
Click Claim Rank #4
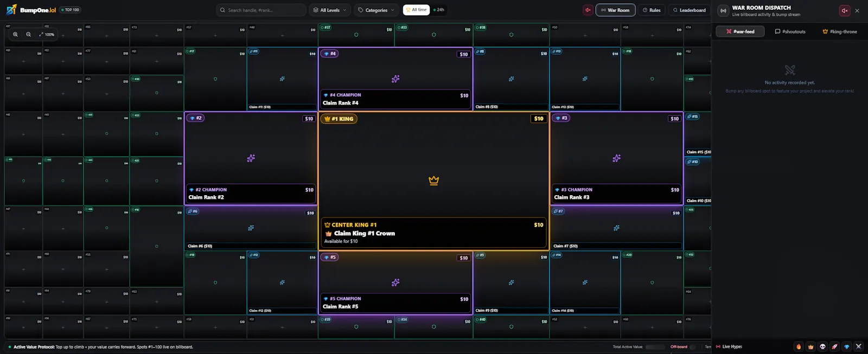(x=341, y=103)
